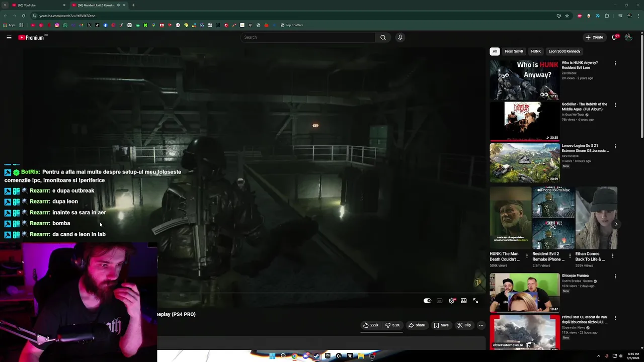Image resolution: width=644 pixels, height=362 pixels.
Task: Open the YouTube guide hamburger menu
Action: point(9,37)
